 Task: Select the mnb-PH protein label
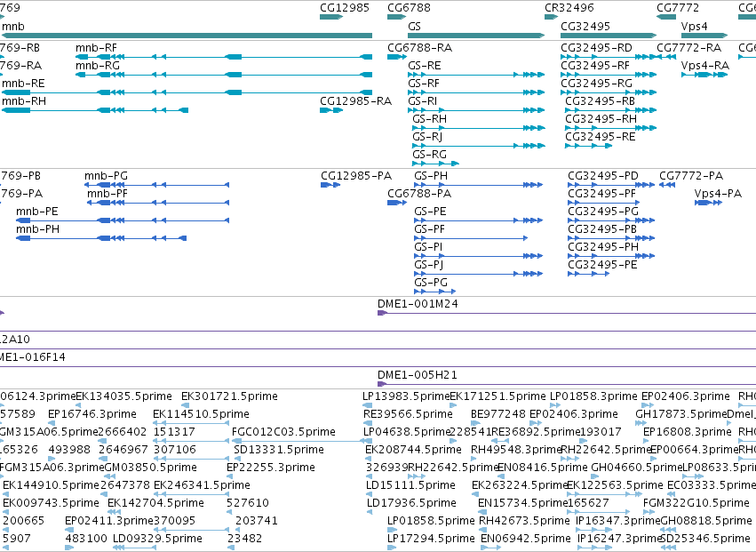click(37, 229)
